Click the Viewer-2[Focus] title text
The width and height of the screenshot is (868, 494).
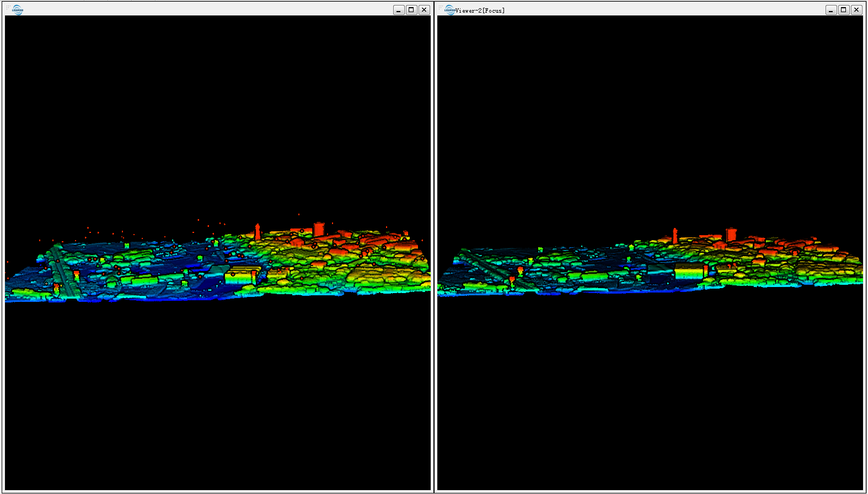click(480, 10)
